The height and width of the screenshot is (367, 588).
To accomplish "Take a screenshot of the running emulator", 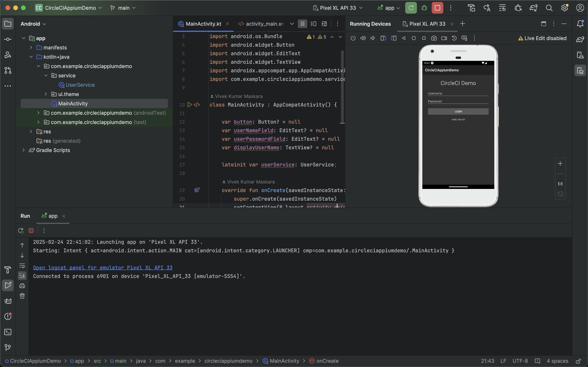I will tap(434, 38).
